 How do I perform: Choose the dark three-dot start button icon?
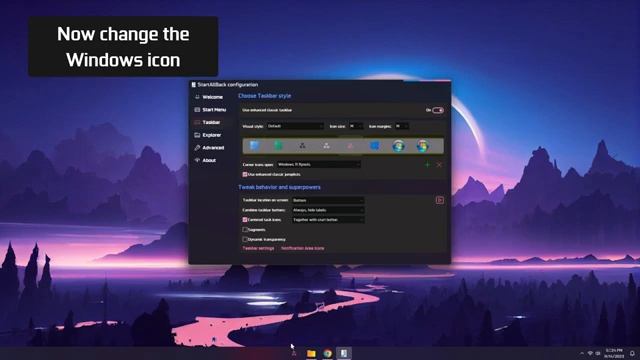302,146
